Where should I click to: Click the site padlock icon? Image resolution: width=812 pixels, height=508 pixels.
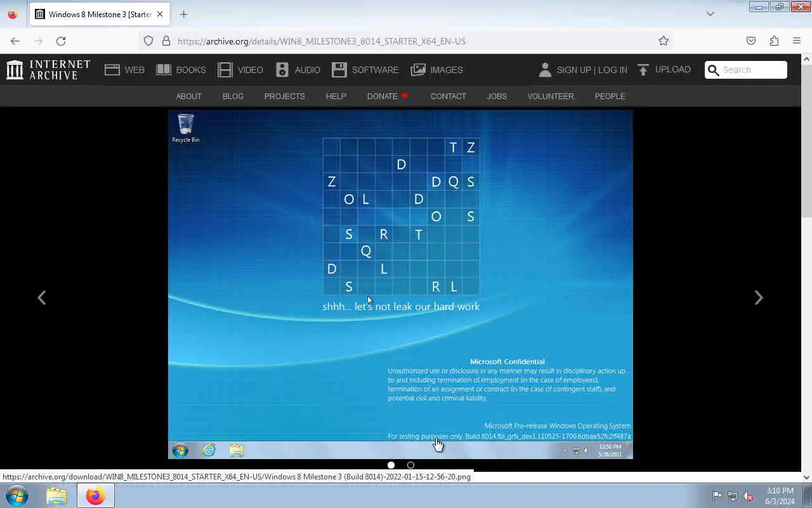(166, 41)
